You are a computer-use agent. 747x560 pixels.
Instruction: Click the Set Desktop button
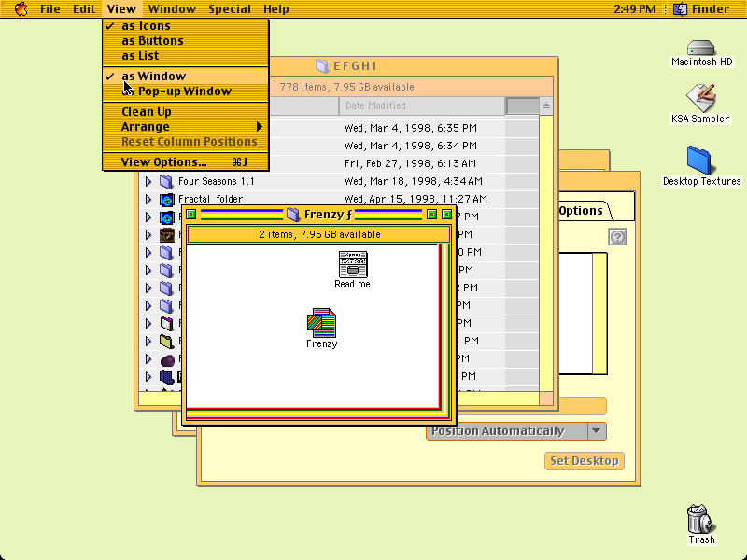[x=585, y=460]
